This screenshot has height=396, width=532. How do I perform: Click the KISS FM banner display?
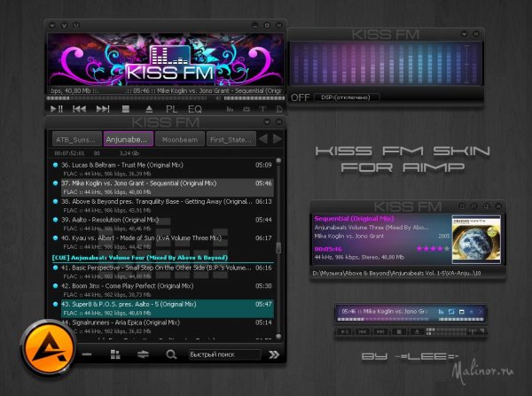(166, 59)
